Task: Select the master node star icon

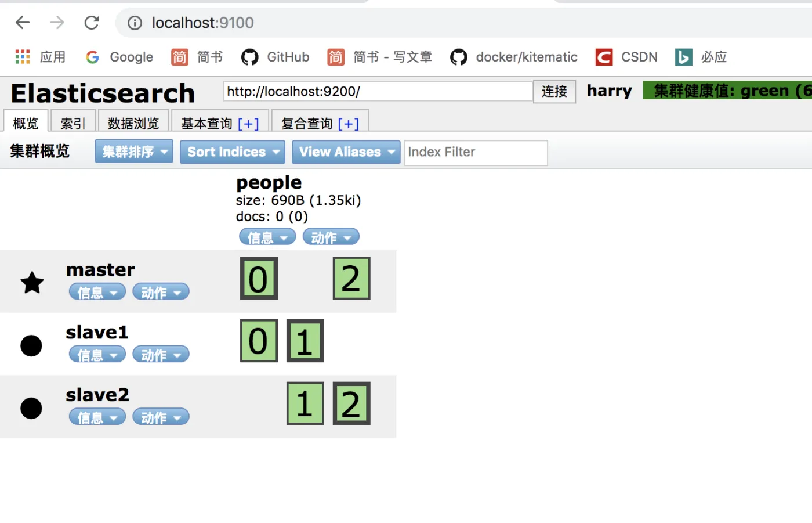Action: [x=32, y=283]
